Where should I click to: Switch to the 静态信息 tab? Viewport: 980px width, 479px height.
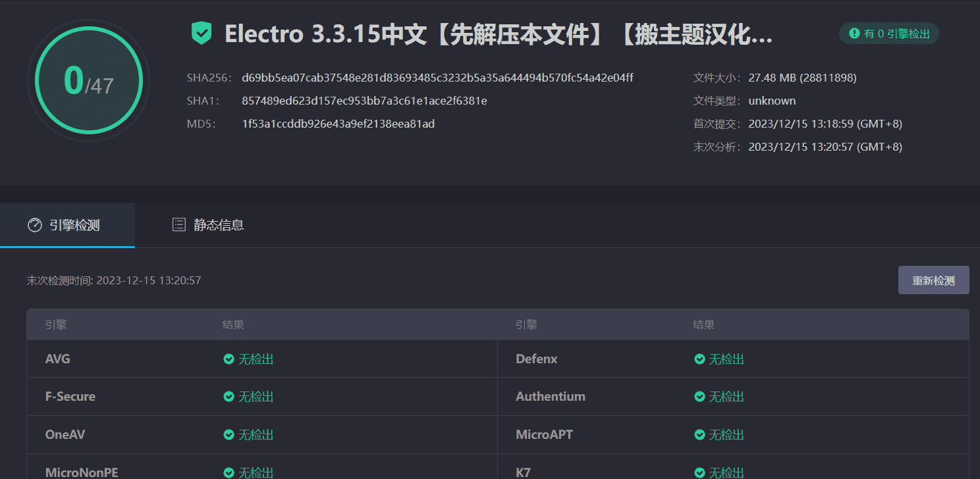coord(208,225)
